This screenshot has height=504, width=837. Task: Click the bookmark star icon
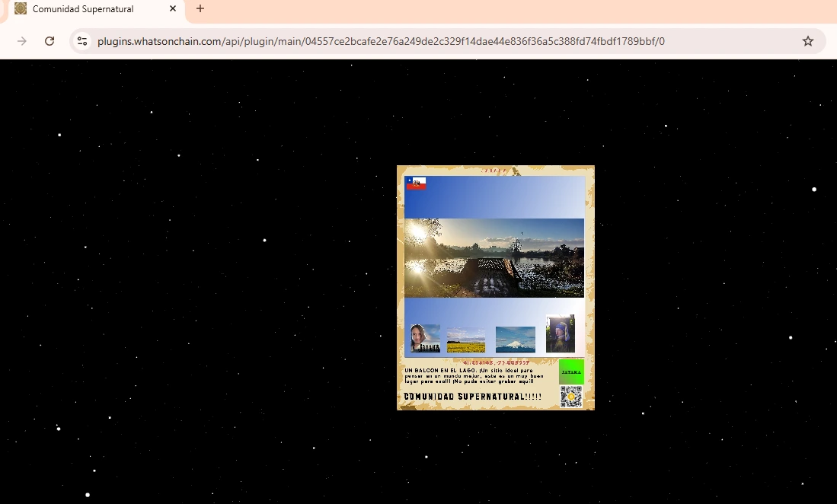point(807,41)
